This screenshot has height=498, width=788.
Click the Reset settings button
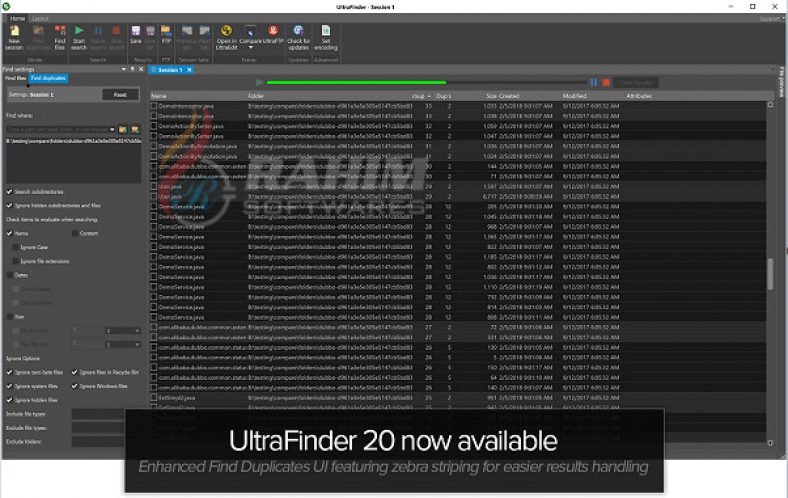120,94
